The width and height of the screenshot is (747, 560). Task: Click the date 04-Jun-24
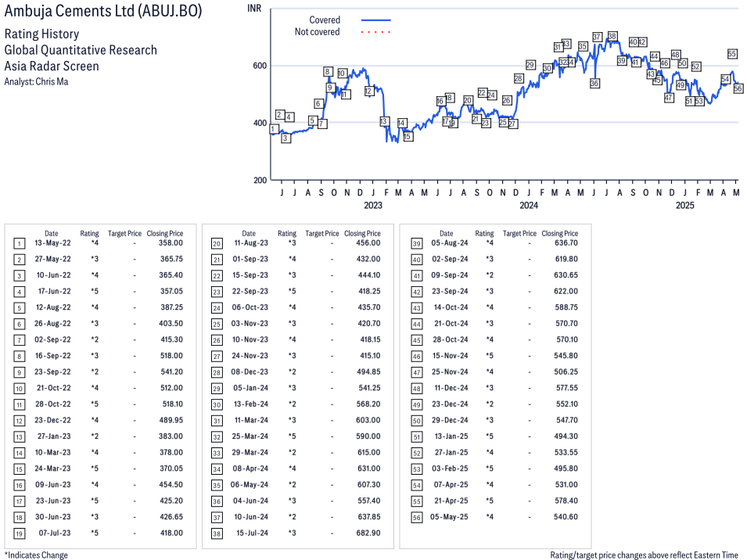[x=250, y=501]
